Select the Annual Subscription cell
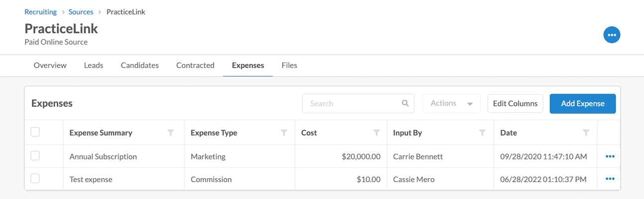The height and width of the screenshot is (199, 644). tap(103, 156)
